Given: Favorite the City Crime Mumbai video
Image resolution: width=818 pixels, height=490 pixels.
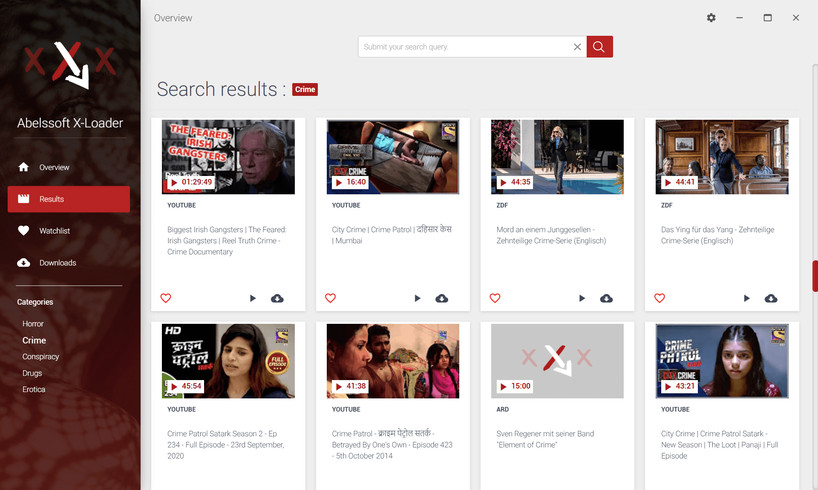Looking at the screenshot, I should point(330,298).
